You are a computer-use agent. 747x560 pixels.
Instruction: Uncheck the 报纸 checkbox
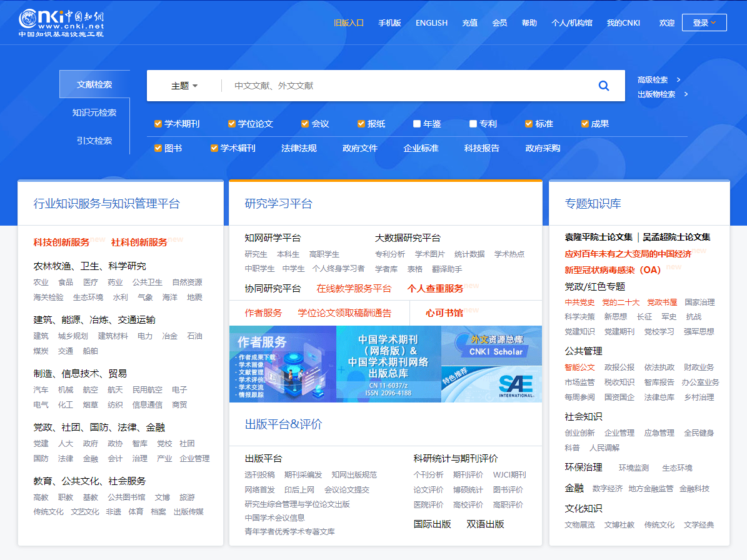pyautogui.click(x=361, y=124)
